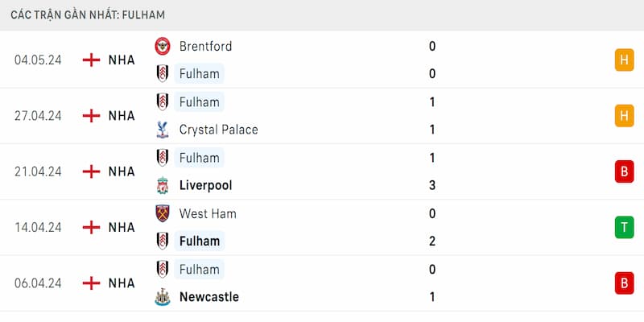
Task: Click the Brentford club crest icon
Action: (163, 46)
